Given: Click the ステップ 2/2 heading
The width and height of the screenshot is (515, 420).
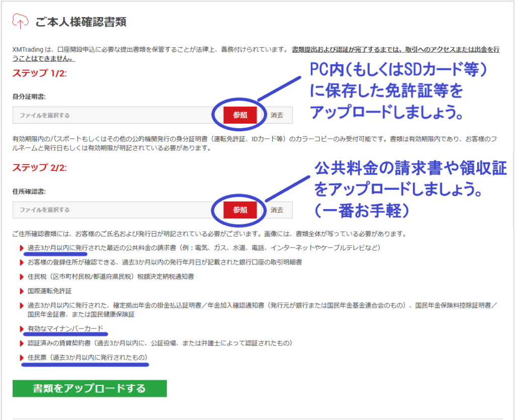Looking at the screenshot, I should [40, 168].
